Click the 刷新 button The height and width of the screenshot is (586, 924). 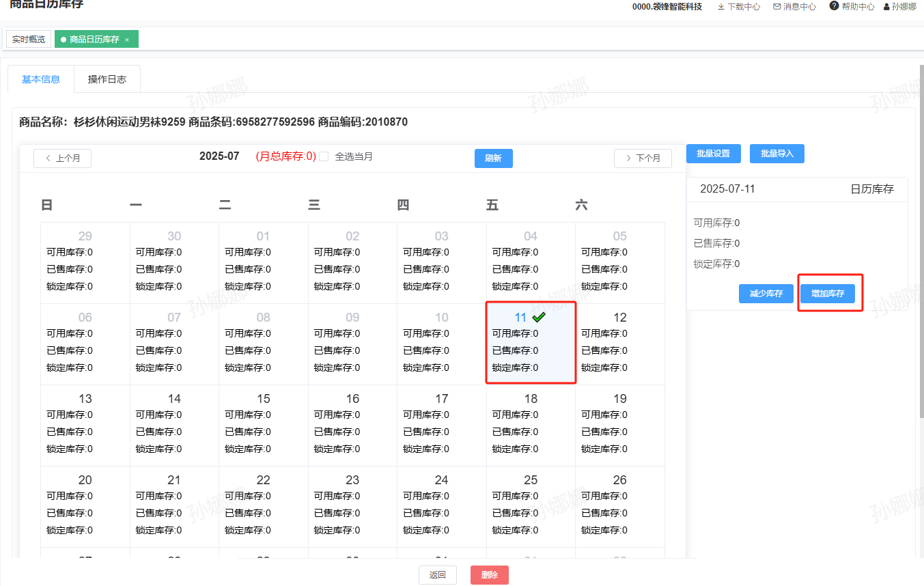[493, 158]
